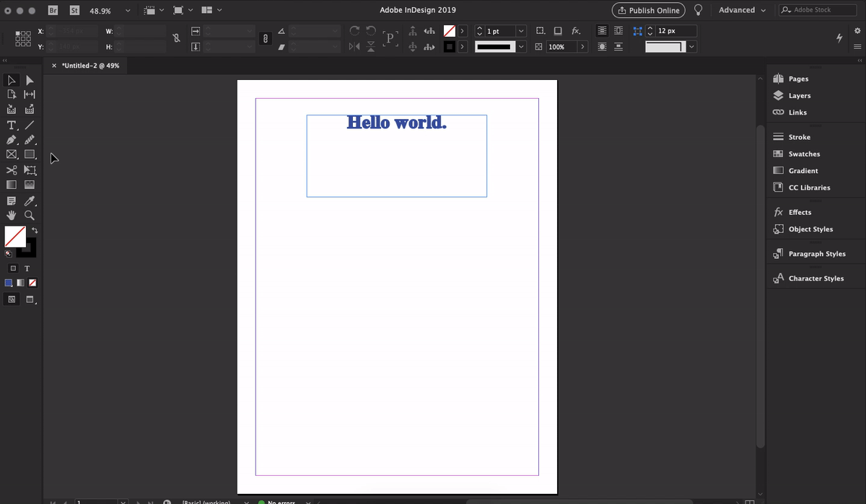The width and height of the screenshot is (866, 504).
Task: Open the stroke type dropdown
Action: (x=520, y=47)
